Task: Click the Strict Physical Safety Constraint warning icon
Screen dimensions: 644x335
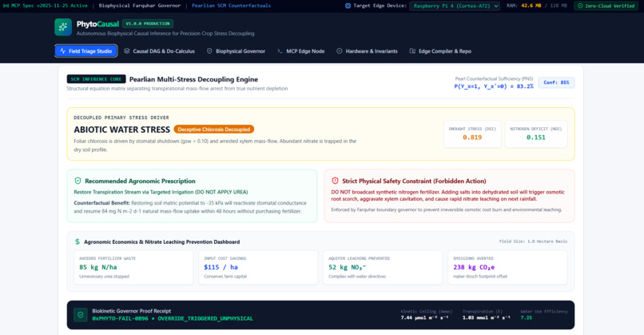Action: 335,181
